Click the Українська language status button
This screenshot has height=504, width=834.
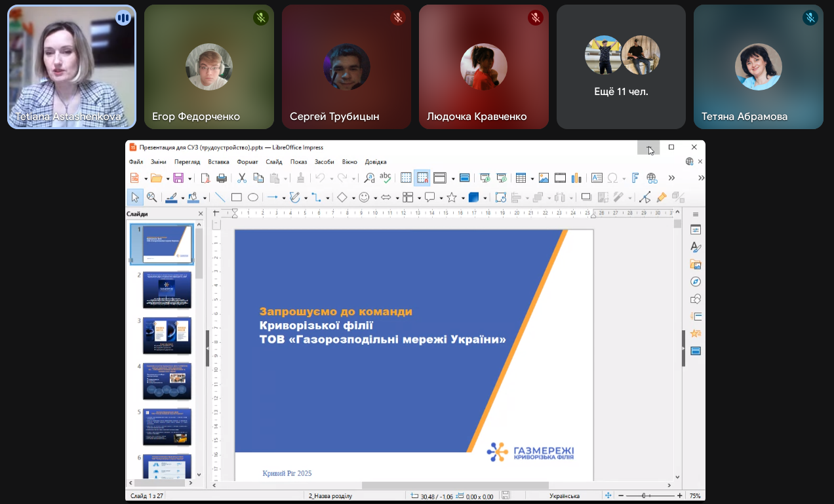pyautogui.click(x=564, y=496)
